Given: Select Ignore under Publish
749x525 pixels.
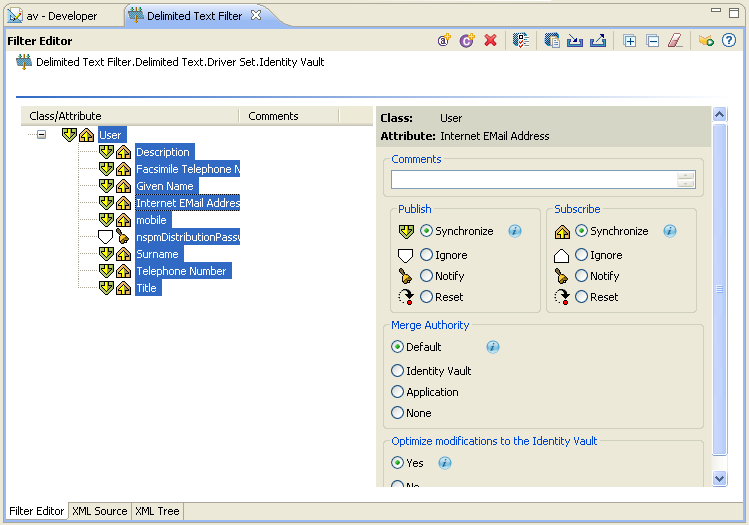Looking at the screenshot, I should (x=427, y=255).
